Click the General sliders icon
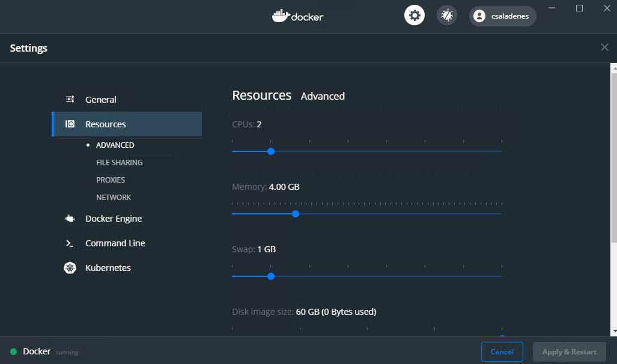617x364 pixels. pos(70,99)
